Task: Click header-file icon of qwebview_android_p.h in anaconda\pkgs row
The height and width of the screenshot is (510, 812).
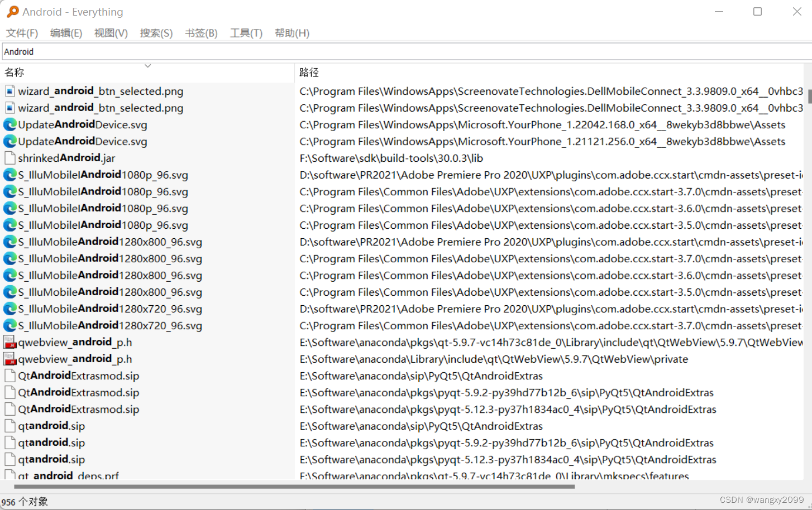Action: click(10, 342)
